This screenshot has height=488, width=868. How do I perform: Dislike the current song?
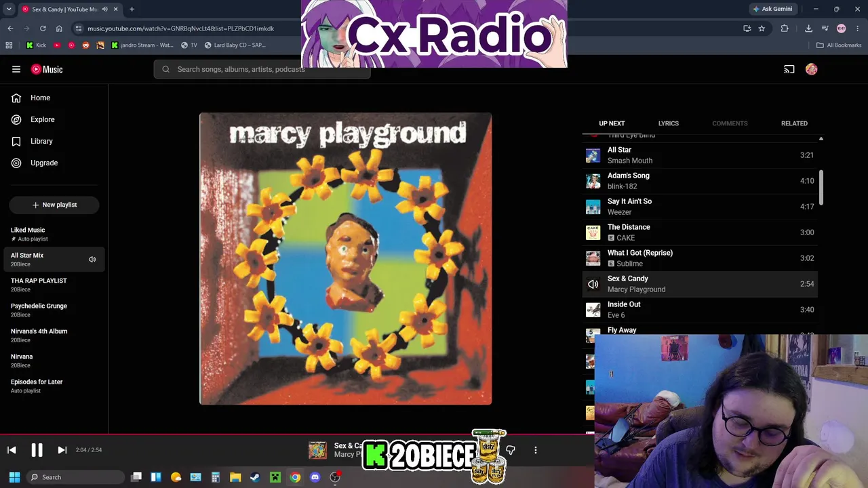pyautogui.click(x=511, y=450)
